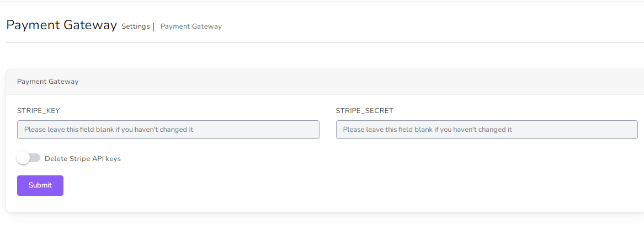The width and height of the screenshot is (644, 225).
Task: Click the STRIPE_KEY field label
Action: point(39,111)
